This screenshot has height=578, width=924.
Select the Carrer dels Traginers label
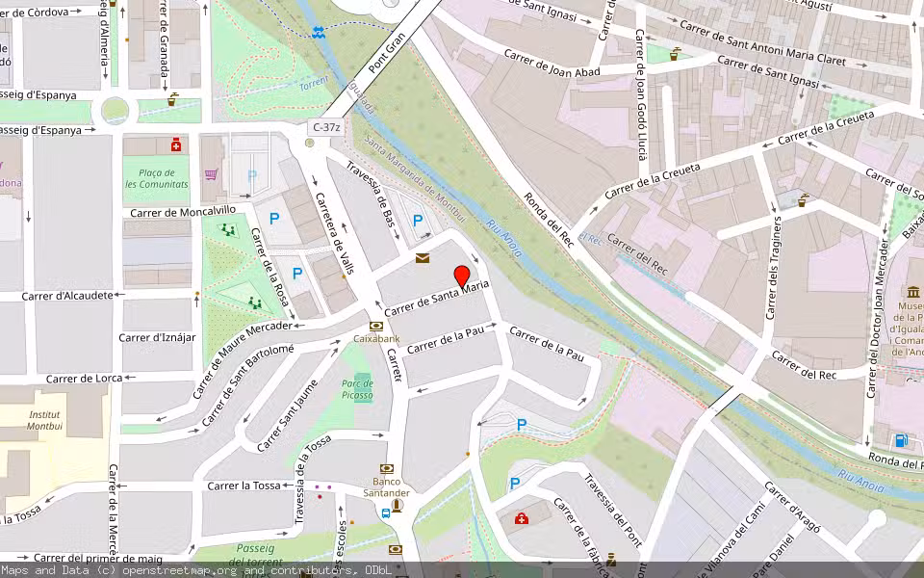click(x=773, y=268)
